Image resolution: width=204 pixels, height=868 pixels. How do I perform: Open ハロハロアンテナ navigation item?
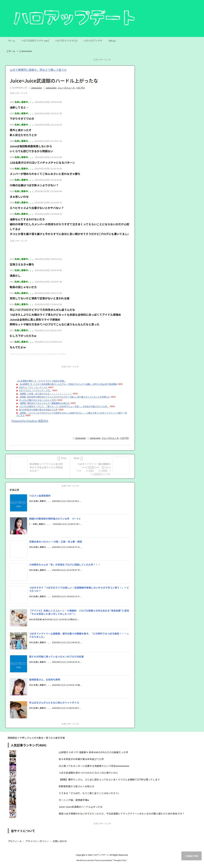pyautogui.click(x=93, y=41)
